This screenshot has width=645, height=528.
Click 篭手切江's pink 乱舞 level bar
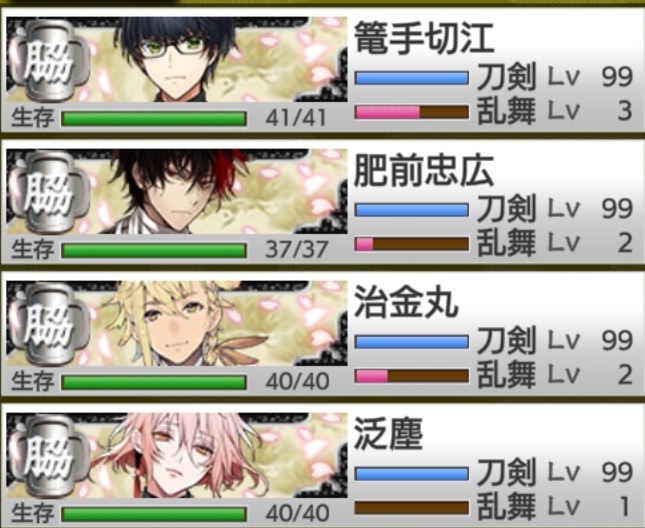coord(412,112)
